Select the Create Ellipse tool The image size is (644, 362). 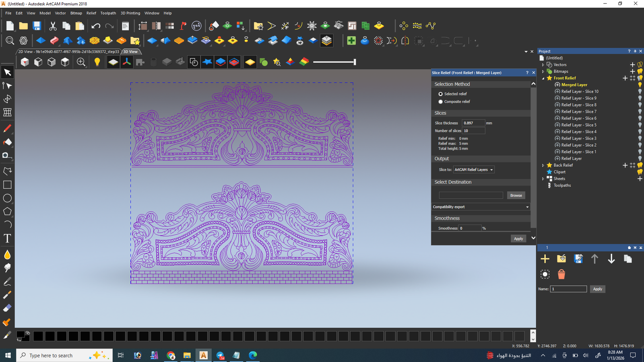tap(7, 198)
